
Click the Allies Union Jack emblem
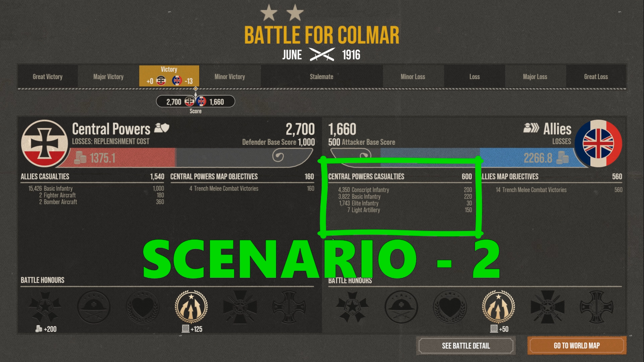[x=598, y=143]
